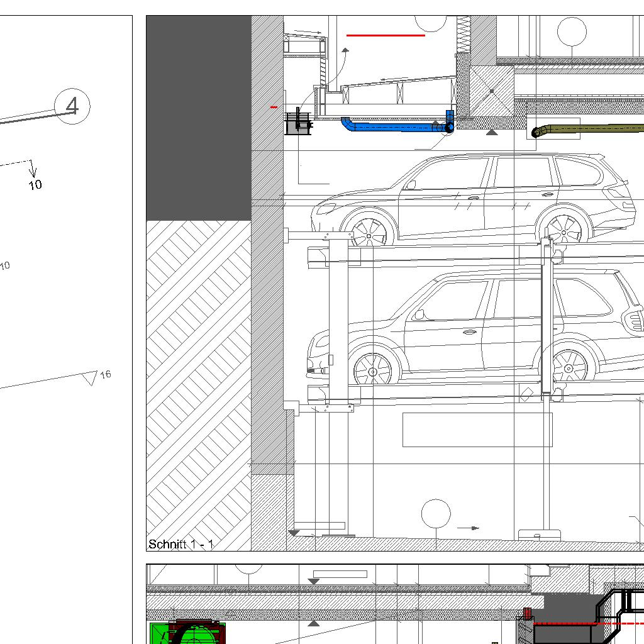The height and width of the screenshot is (644, 644).
Task: Click the long red horizontal line at top
Action: (x=386, y=36)
